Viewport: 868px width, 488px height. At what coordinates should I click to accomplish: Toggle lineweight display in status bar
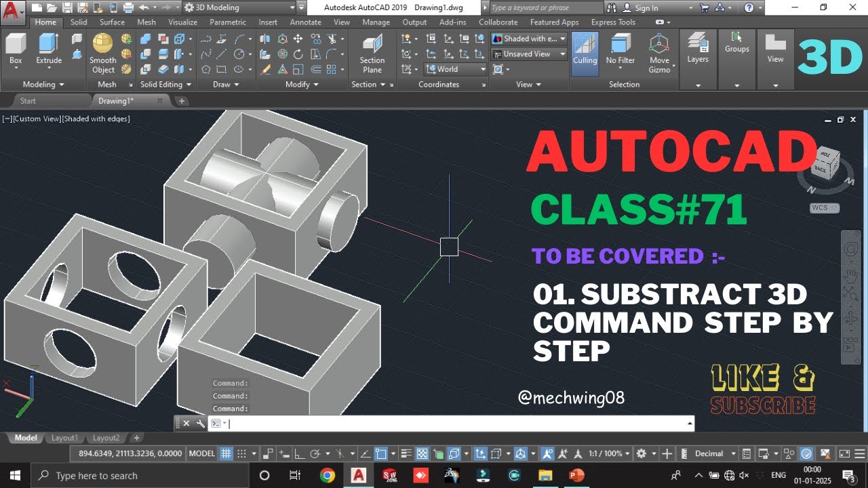tap(406, 453)
